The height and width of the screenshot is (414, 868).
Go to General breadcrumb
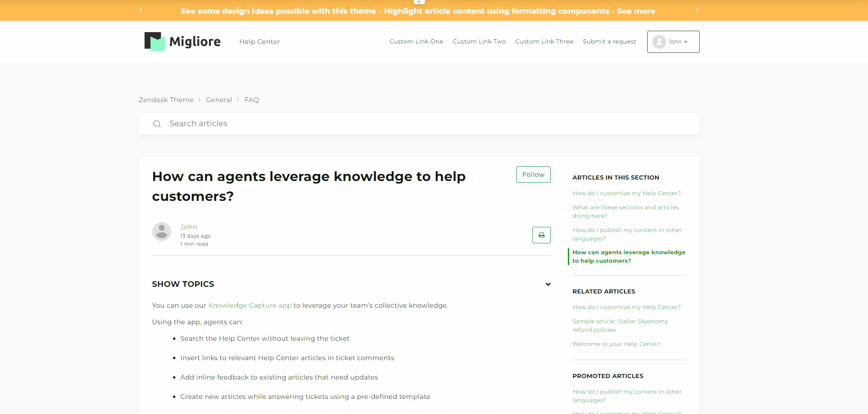219,100
